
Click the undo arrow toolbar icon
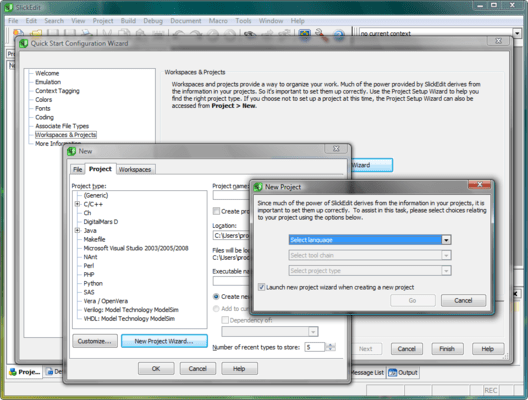pos(179,33)
